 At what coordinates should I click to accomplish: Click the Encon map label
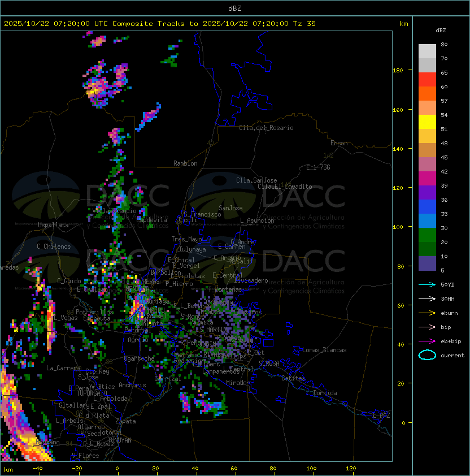click(x=339, y=143)
